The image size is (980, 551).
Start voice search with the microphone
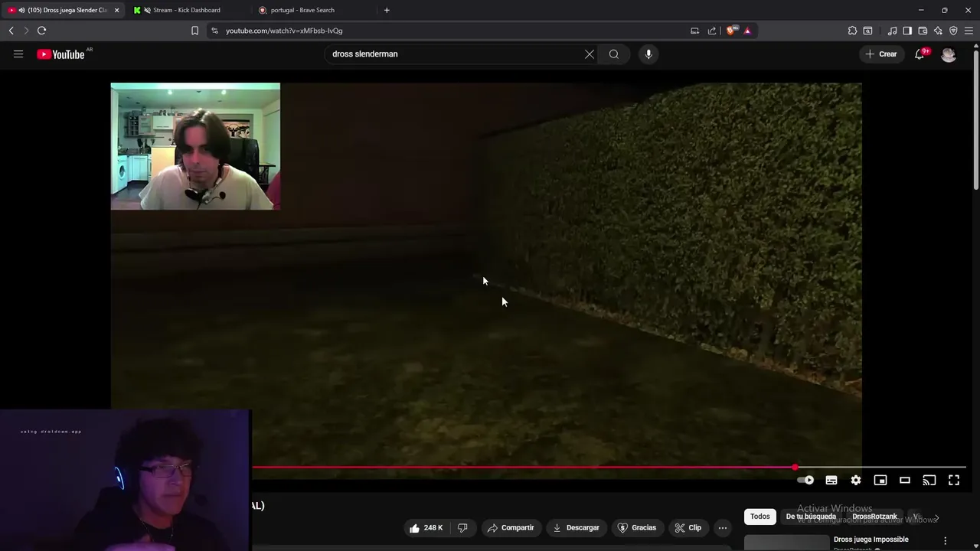pyautogui.click(x=648, y=54)
